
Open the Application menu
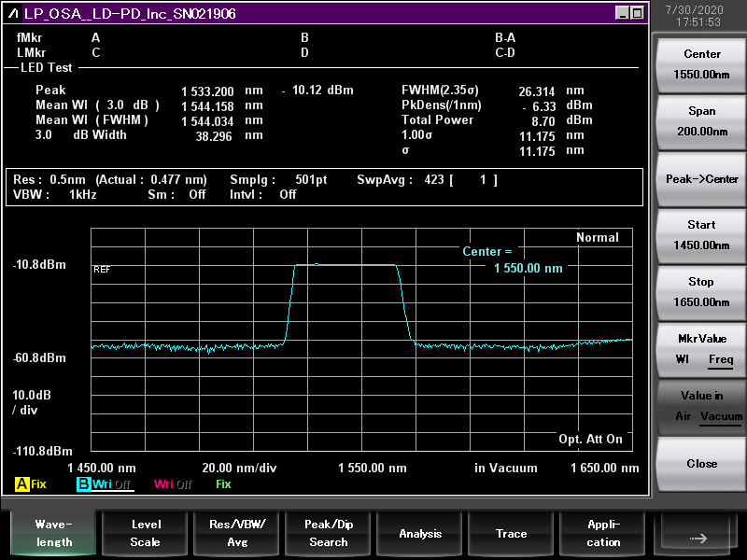(603, 533)
